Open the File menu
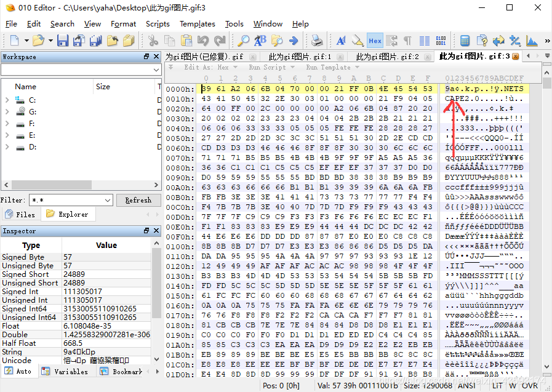The height and width of the screenshot is (392, 552). (11, 24)
